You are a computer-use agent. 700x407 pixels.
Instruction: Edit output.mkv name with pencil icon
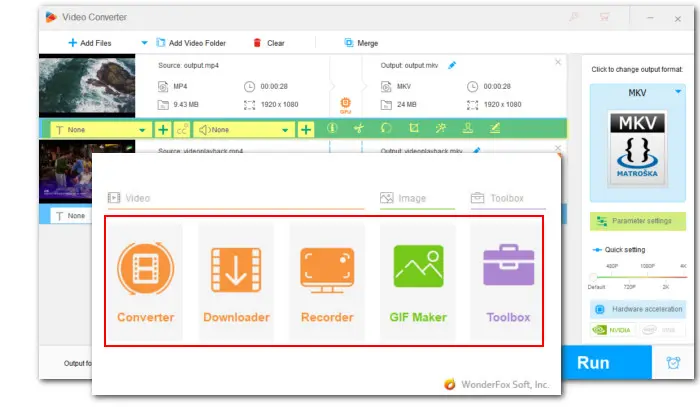click(452, 65)
